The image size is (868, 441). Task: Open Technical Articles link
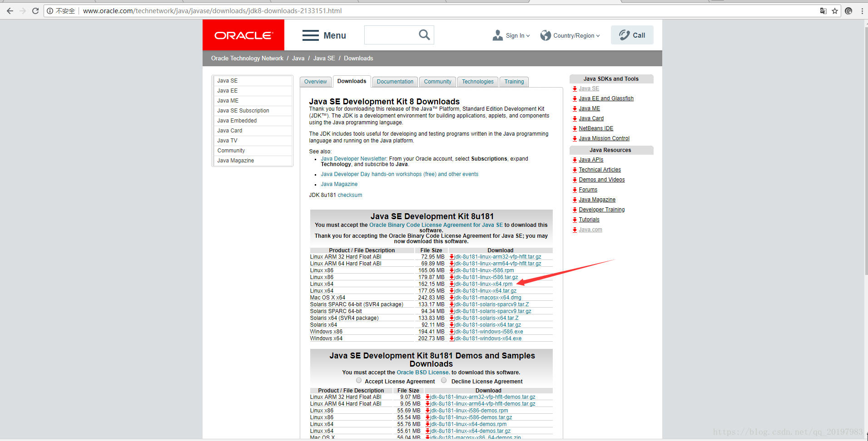[x=600, y=170]
